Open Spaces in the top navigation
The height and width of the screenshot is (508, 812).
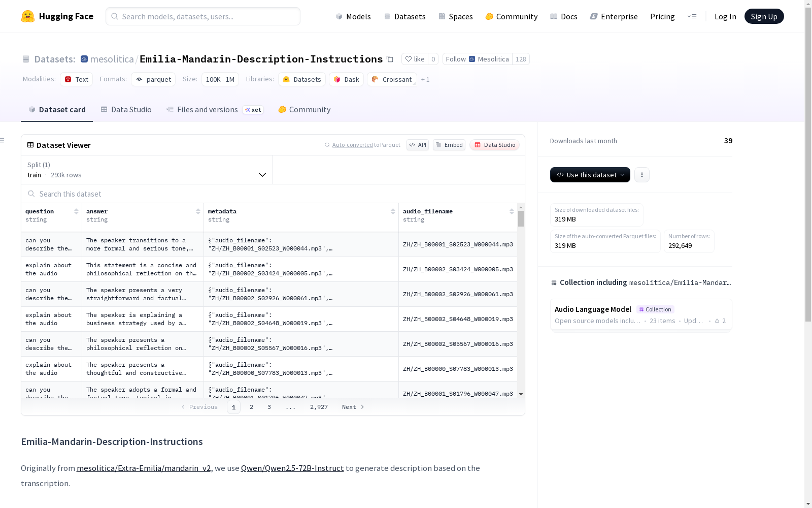456,16
